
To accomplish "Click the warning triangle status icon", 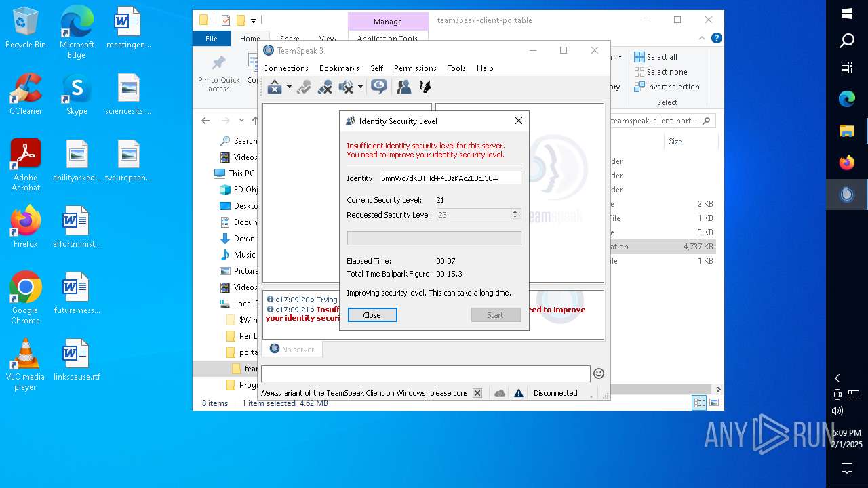I will (519, 393).
